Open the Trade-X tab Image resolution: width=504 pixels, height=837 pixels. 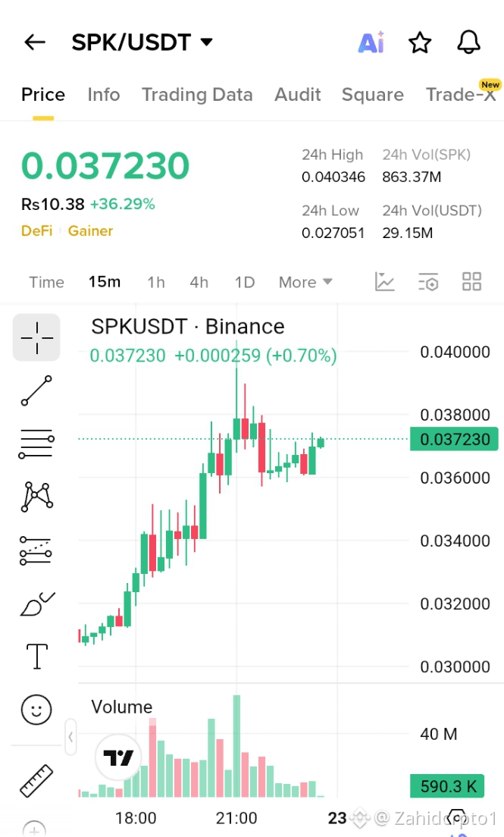point(461,95)
